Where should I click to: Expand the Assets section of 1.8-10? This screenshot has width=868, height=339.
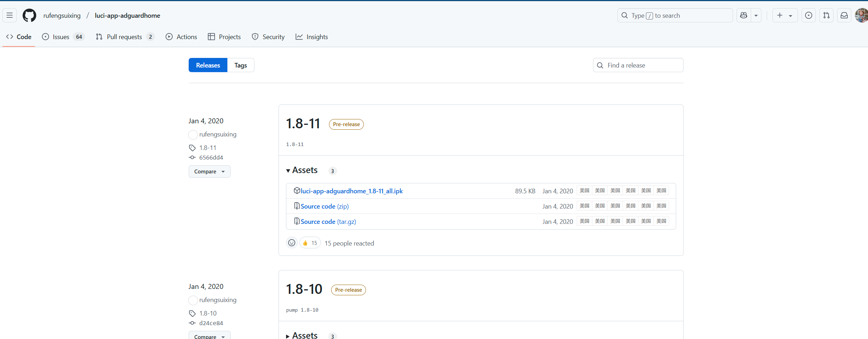pos(302,335)
